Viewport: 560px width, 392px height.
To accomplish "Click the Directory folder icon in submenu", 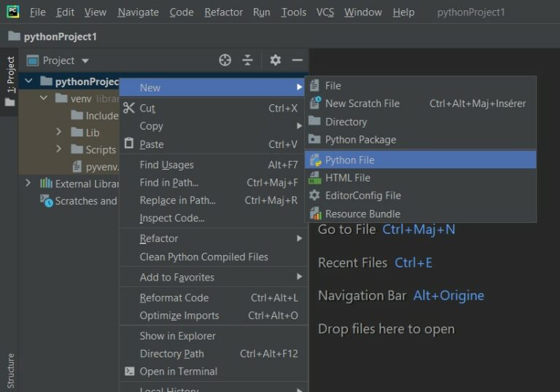I will coord(315,121).
